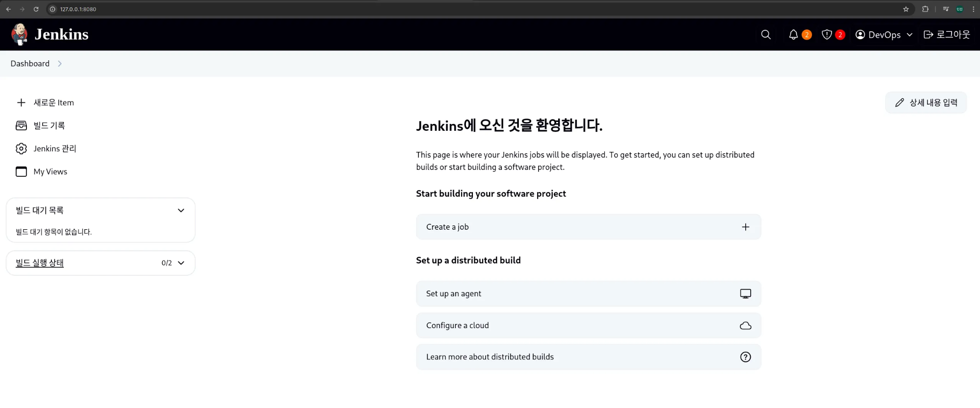980x408 pixels.
Task: Open notifications bell icon
Action: click(x=793, y=34)
